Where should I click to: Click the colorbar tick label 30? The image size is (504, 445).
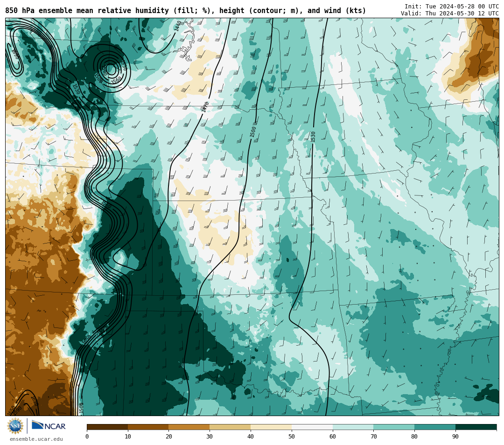(x=210, y=436)
